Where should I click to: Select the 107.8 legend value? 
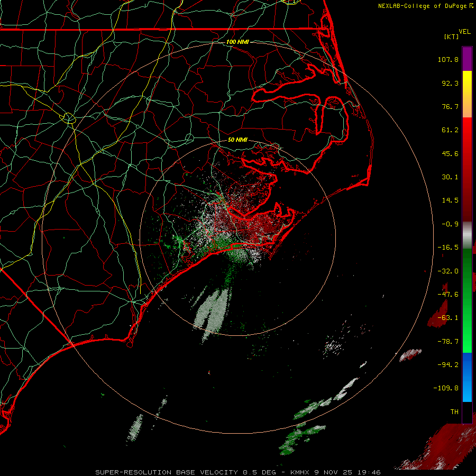click(x=448, y=59)
